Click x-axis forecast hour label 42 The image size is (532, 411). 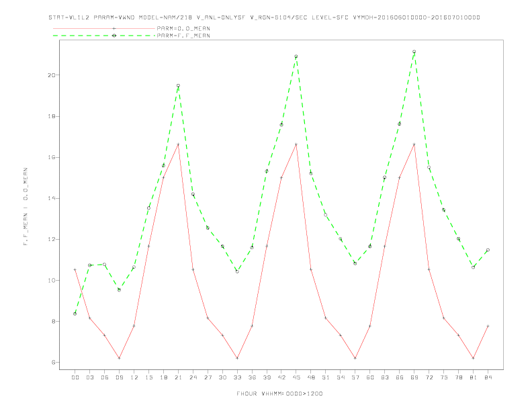(x=281, y=377)
